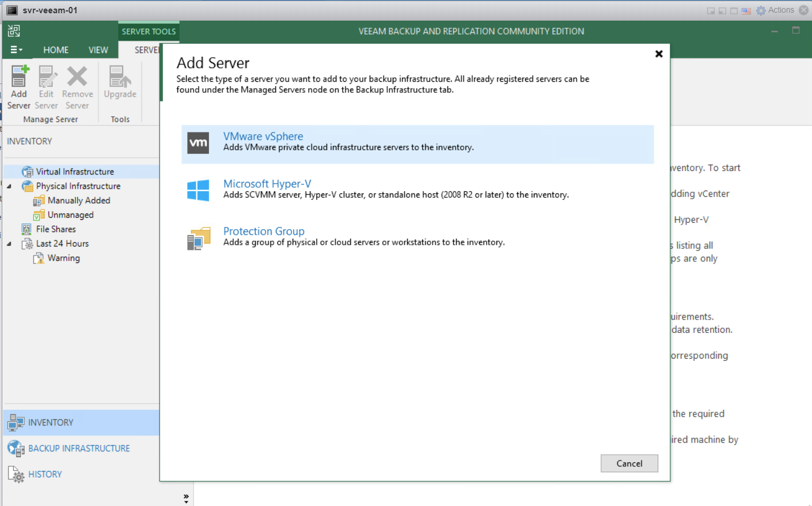Viewport: 812px width, 506px height.
Task: Expand the navigation pane overflow chevron
Action: click(186, 499)
